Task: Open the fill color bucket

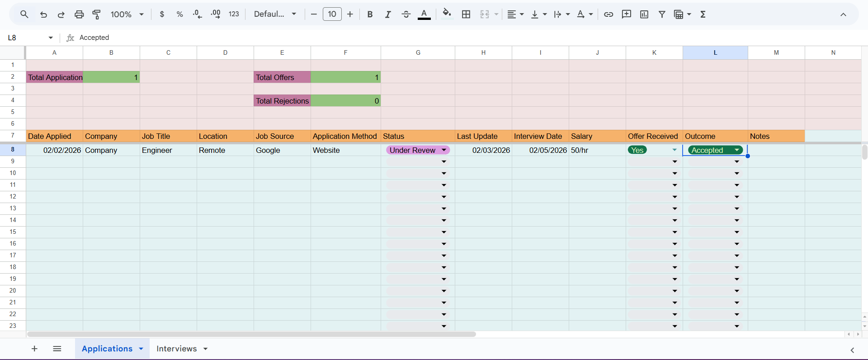Action: tap(447, 14)
